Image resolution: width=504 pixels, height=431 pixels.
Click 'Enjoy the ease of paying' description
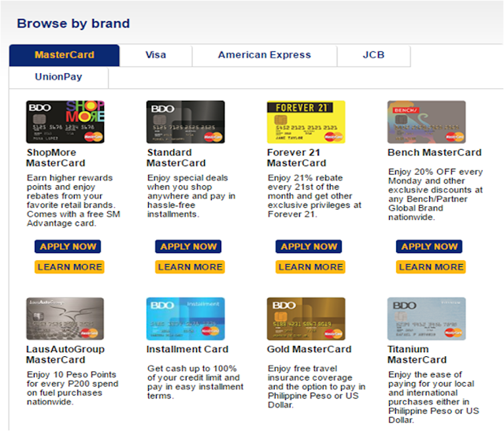click(x=434, y=397)
